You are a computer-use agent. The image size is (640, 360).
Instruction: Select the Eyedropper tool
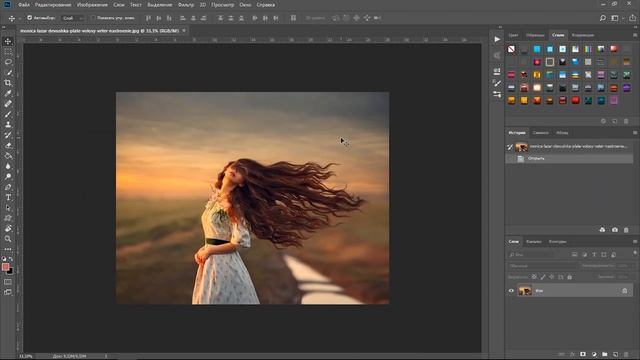(8, 93)
